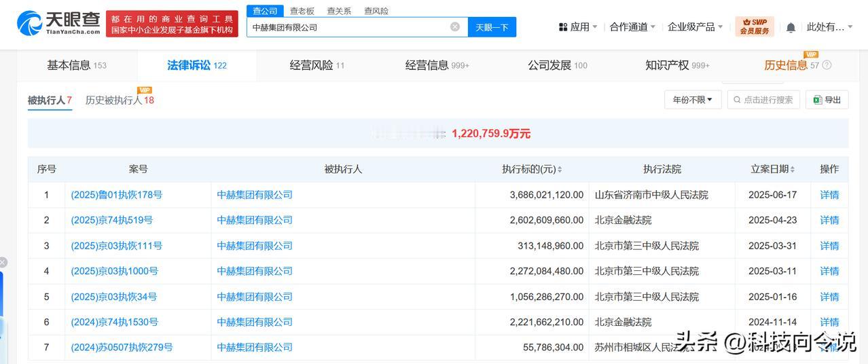Screen dimensions: 868x364
Task: Close the left floating widget
Action: [3, 262]
